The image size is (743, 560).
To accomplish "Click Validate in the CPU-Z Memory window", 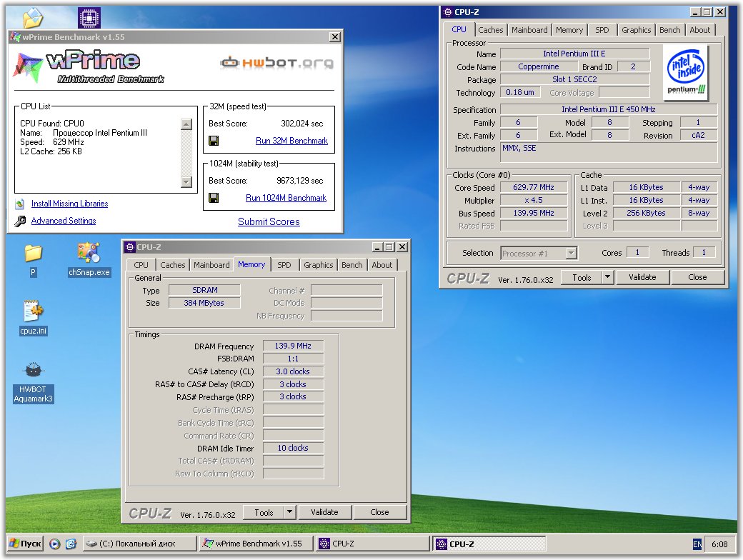I will 324,512.
